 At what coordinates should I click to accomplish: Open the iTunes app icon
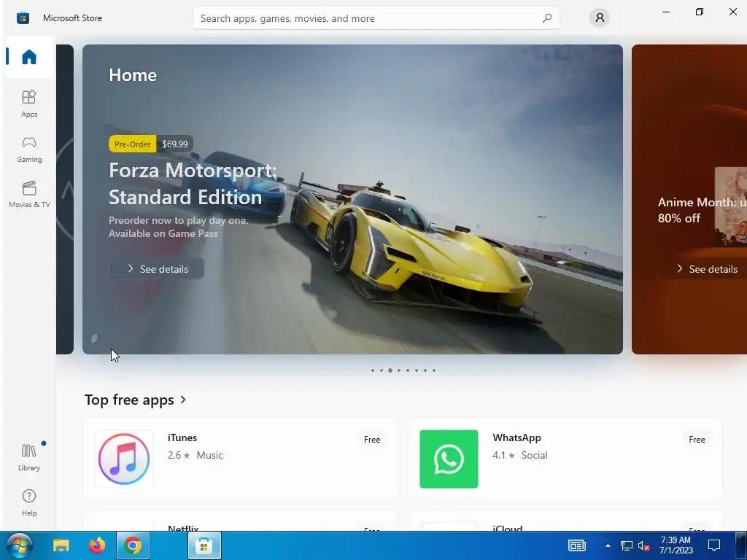pyautogui.click(x=124, y=459)
